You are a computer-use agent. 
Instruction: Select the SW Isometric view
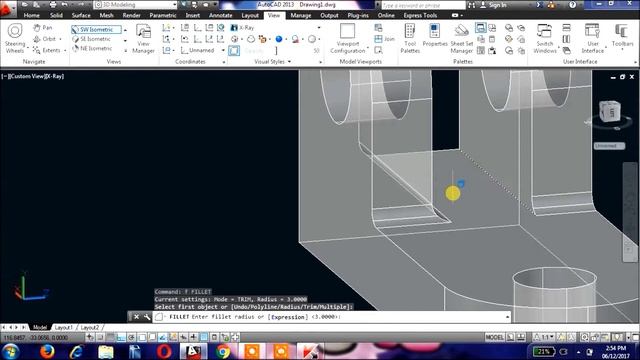(96, 29)
